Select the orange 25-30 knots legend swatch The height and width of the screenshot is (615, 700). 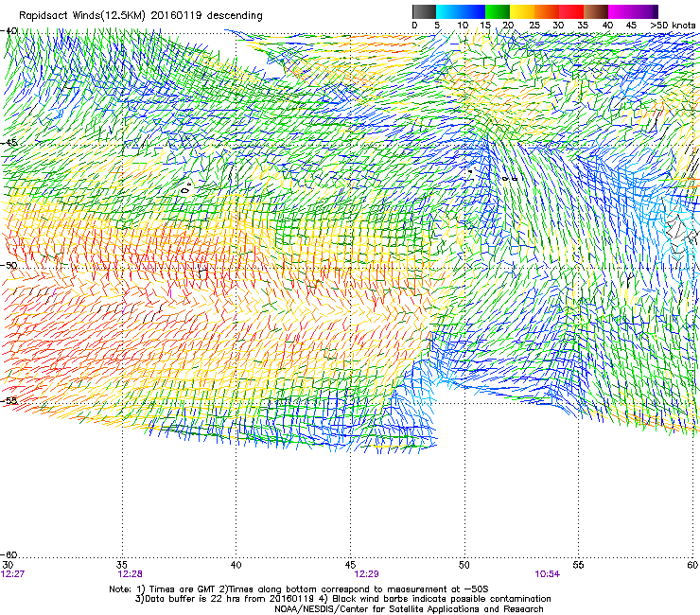(547, 11)
